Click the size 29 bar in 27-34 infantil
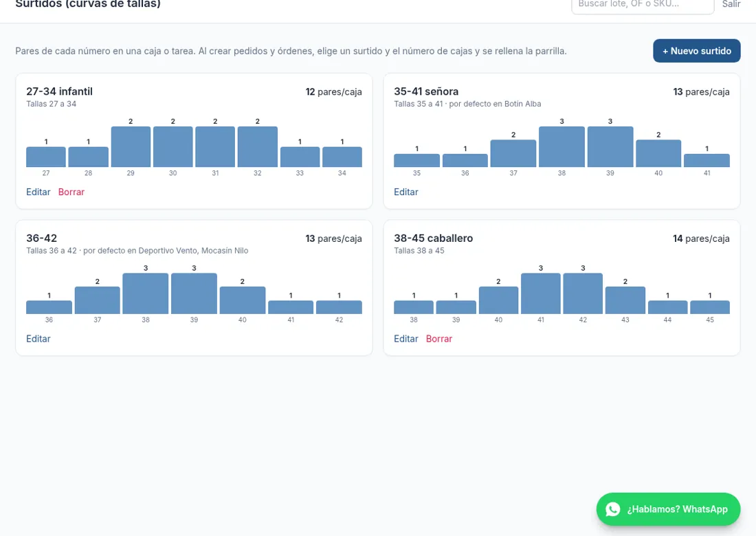This screenshot has width=756, height=536. (x=131, y=147)
